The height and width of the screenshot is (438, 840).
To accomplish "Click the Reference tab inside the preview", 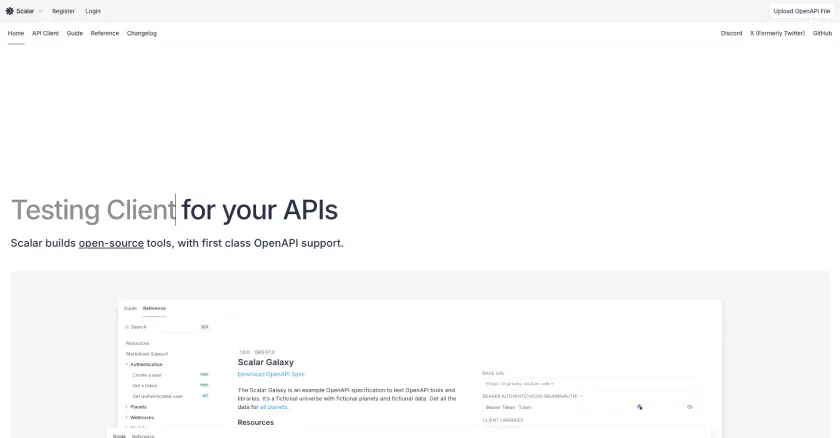I will (x=154, y=308).
